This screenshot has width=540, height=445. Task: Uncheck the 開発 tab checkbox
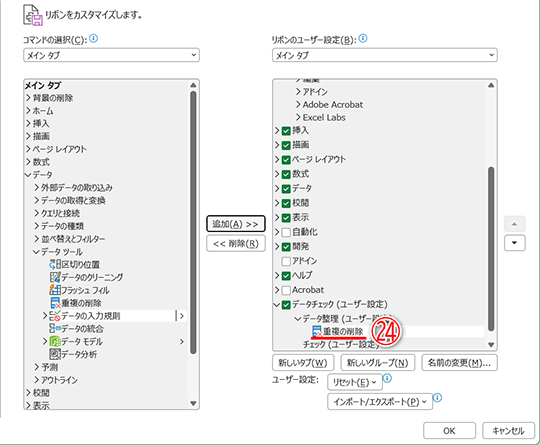pyautogui.click(x=286, y=247)
